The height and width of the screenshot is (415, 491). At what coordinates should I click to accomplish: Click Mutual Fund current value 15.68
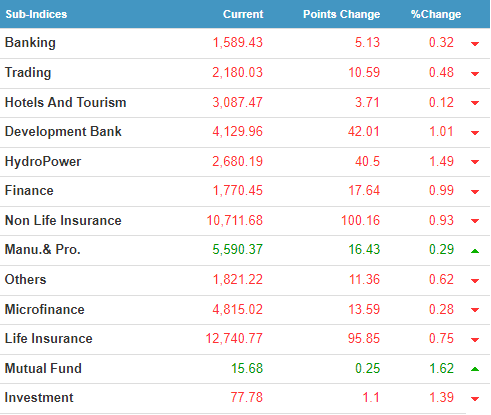pos(247,368)
